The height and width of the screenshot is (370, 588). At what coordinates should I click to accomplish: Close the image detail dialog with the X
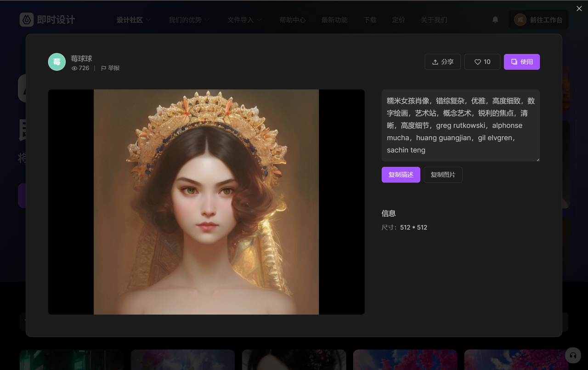pos(579,9)
